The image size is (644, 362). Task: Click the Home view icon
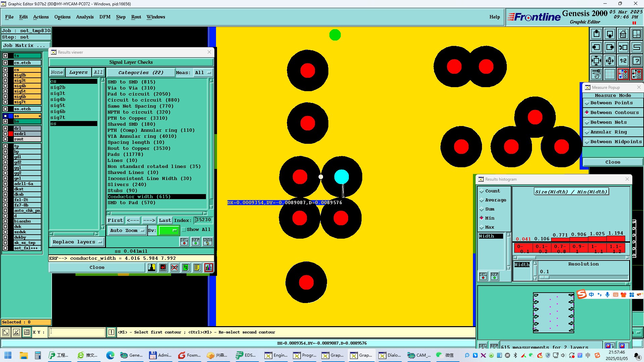point(623,34)
